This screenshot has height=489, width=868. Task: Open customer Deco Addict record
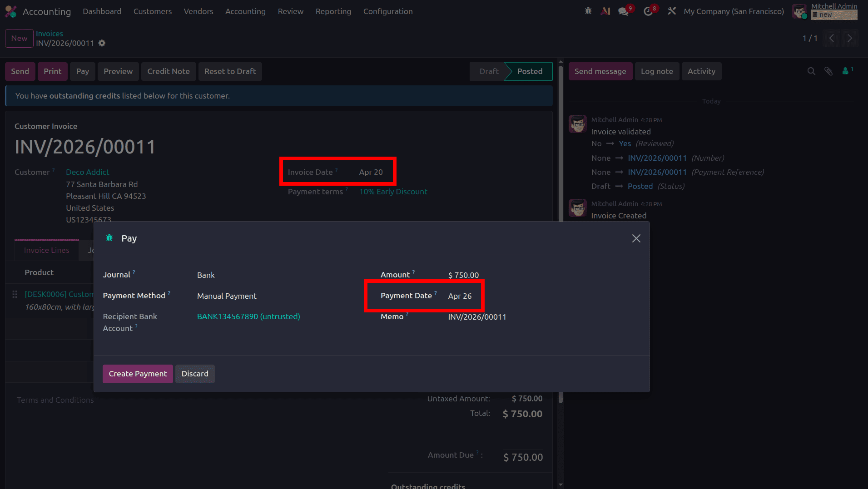(87, 172)
